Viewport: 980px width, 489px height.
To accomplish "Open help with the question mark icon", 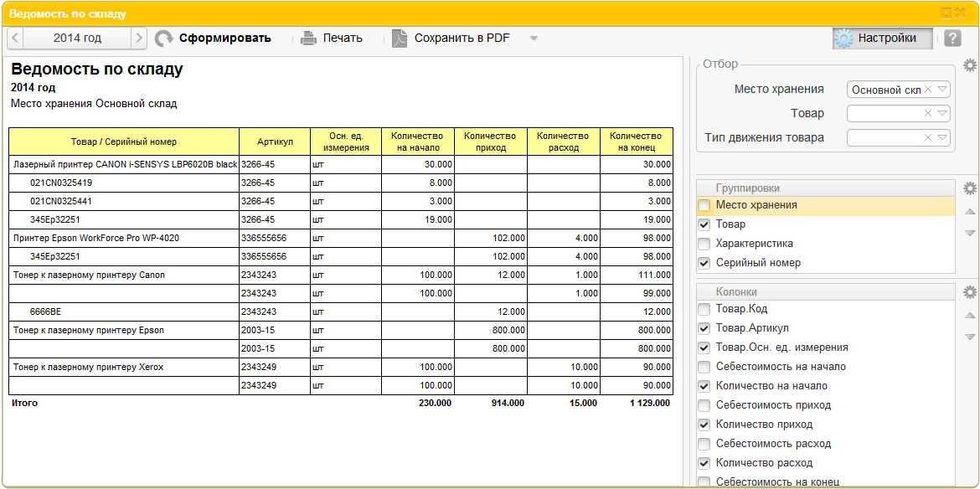I will [952, 39].
